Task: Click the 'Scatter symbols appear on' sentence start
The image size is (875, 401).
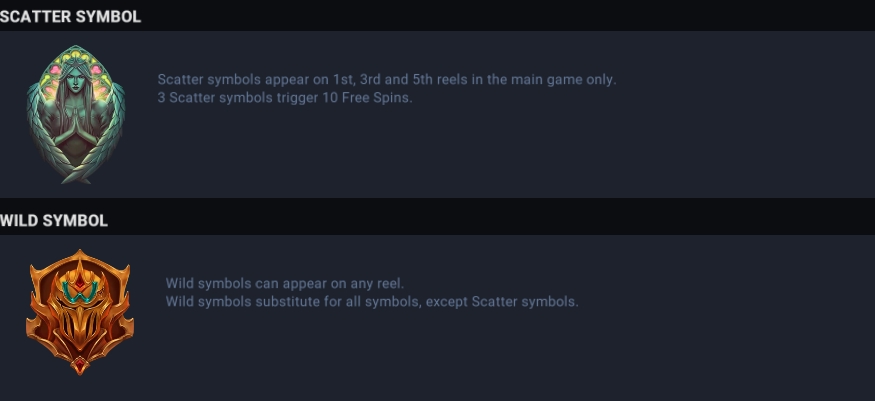Action: pyautogui.click(x=243, y=79)
